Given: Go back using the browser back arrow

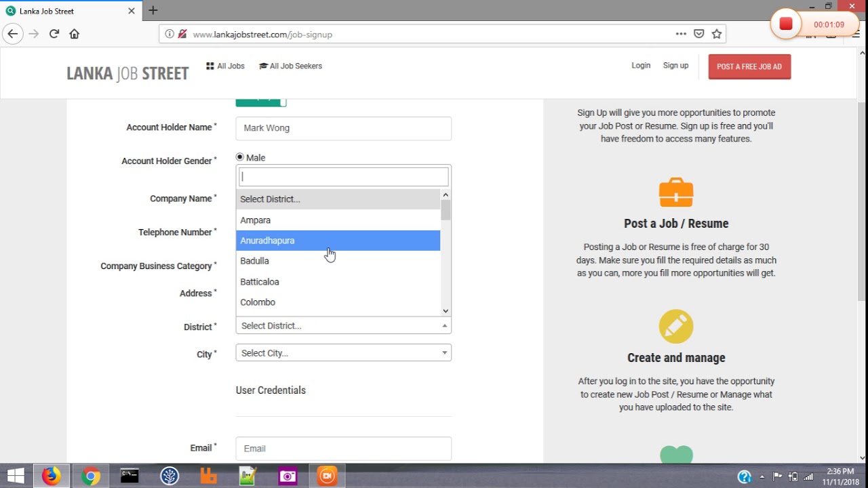Looking at the screenshot, I should coord(12,34).
